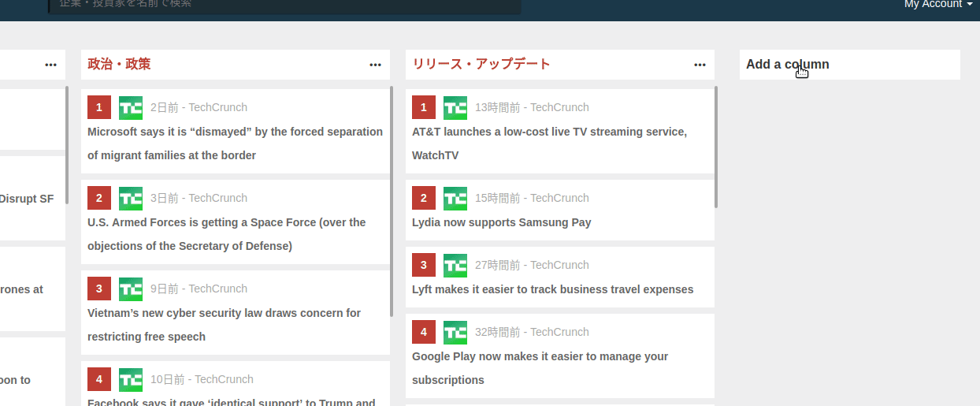This screenshot has width=980, height=406.
Task: Open AT&T launches WatchTV headline
Action: pos(549,143)
